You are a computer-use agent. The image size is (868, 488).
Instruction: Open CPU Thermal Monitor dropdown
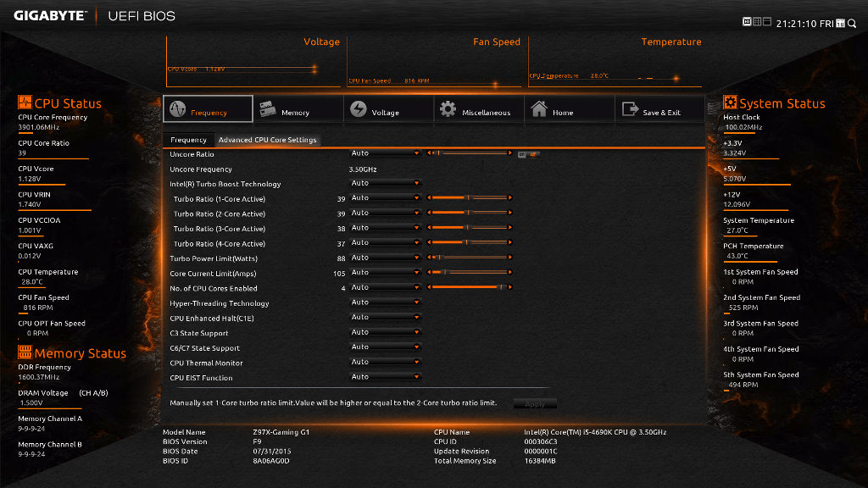click(x=385, y=363)
